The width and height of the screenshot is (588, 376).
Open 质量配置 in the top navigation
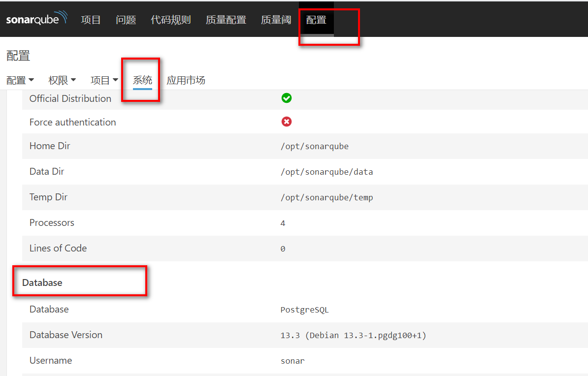pos(226,20)
